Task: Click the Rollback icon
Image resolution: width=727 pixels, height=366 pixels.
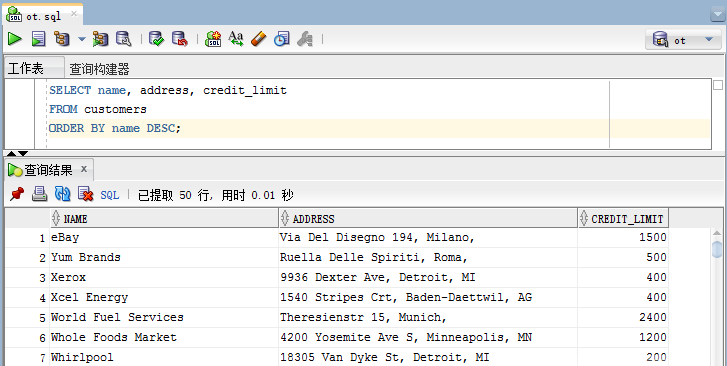Action: point(179,39)
